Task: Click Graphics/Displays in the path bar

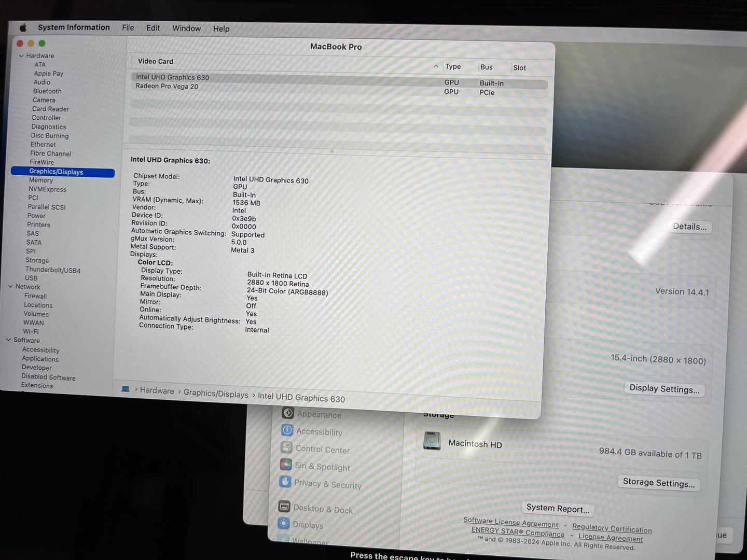Action: (216, 394)
